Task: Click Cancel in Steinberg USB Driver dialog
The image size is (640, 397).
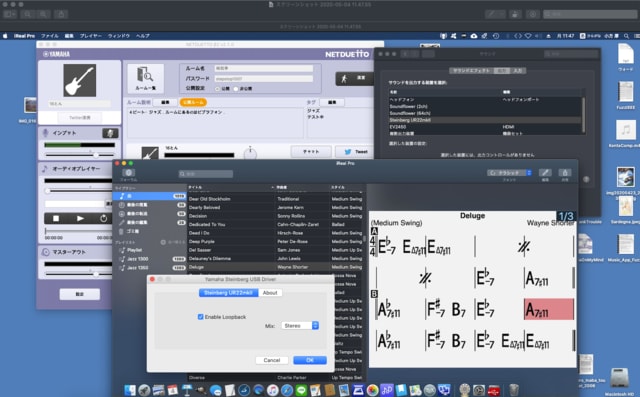Action: [271, 360]
